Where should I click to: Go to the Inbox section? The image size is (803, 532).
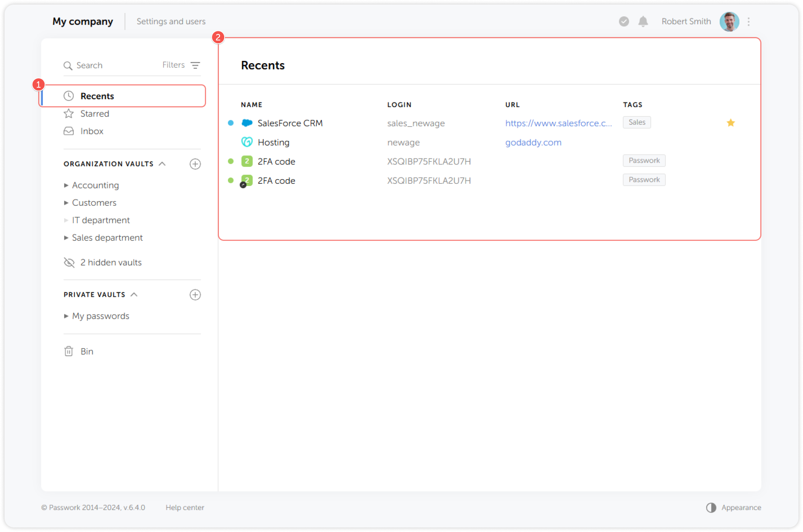point(91,131)
